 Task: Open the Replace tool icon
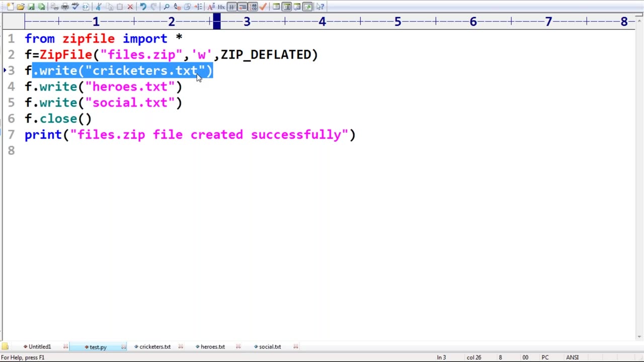tap(177, 7)
